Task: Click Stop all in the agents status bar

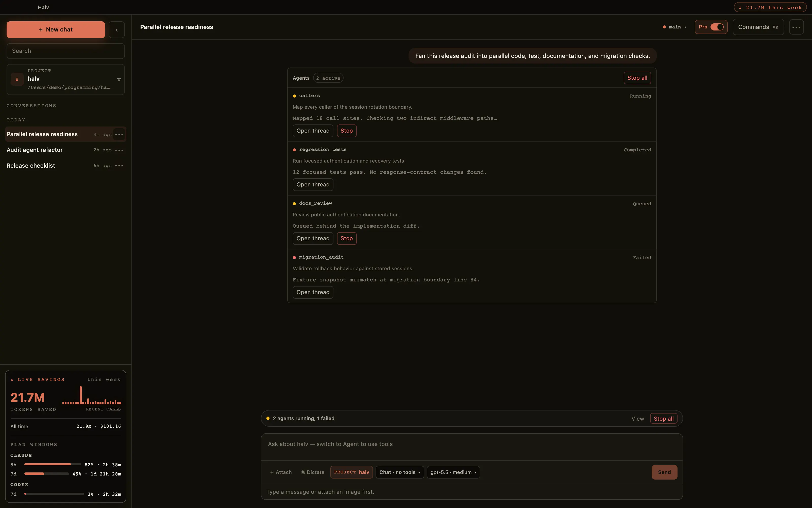Action: [663, 419]
